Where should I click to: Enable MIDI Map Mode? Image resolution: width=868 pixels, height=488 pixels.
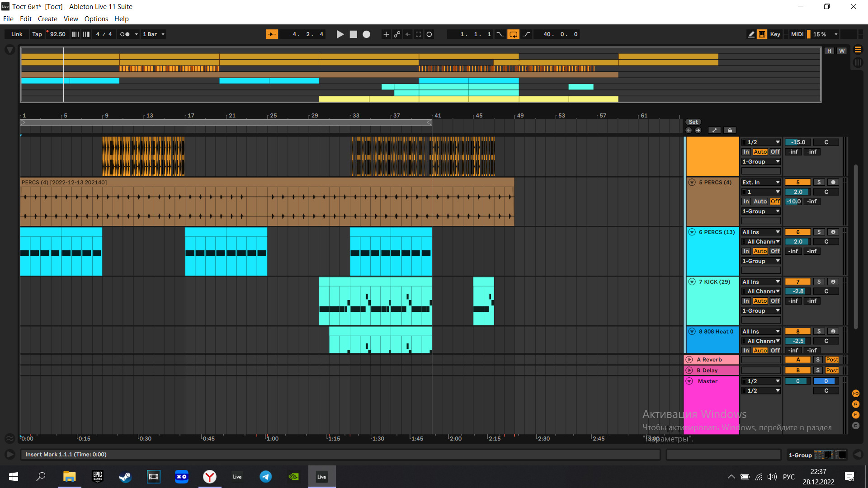coord(797,34)
